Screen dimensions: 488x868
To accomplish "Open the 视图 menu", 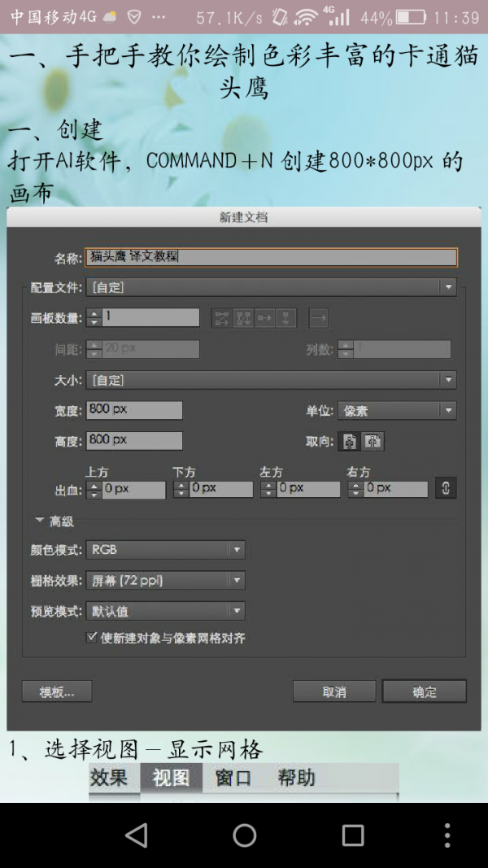I will tap(171, 777).
